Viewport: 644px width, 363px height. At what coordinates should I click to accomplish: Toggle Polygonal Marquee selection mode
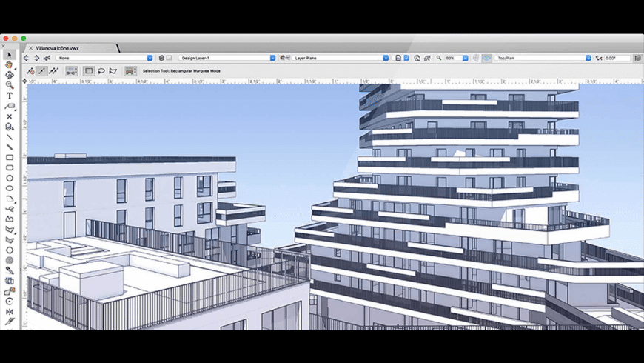(113, 71)
